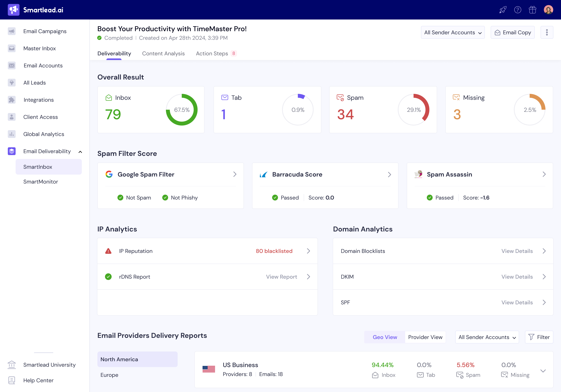The height and width of the screenshot is (392, 561).
Task: Click the three-dot more options button
Action: tap(547, 33)
